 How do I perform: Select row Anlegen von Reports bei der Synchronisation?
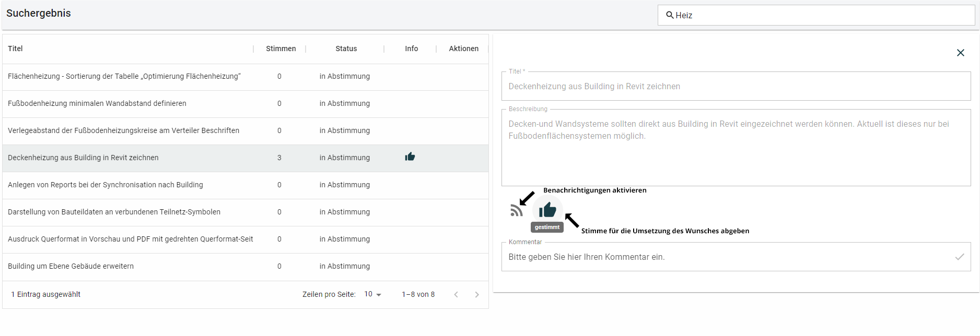[106, 185]
